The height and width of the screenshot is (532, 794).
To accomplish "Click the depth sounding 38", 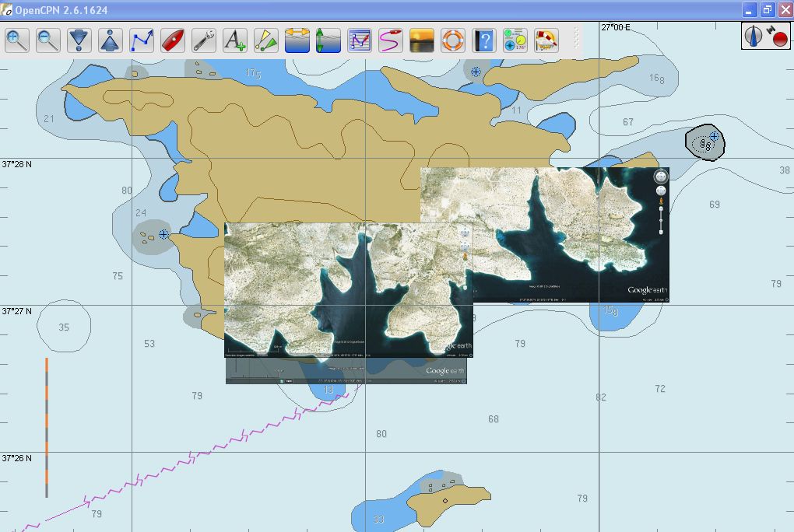I will 785,170.
